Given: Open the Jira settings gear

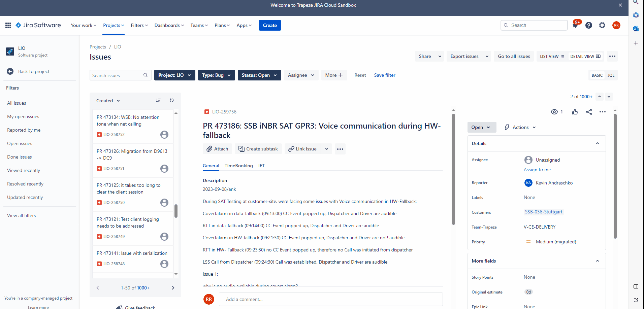Looking at the screenshot, I should (x=602, y=25).
